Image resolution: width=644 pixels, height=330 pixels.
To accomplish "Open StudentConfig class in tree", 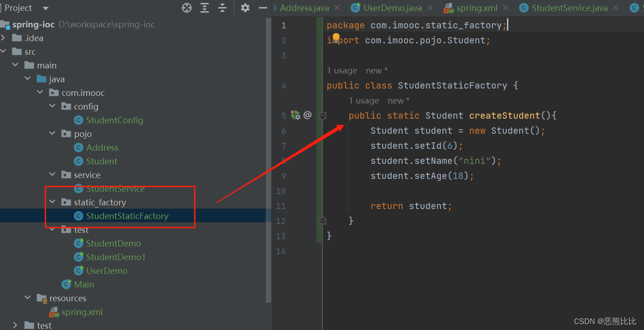I will coord(115,120).
